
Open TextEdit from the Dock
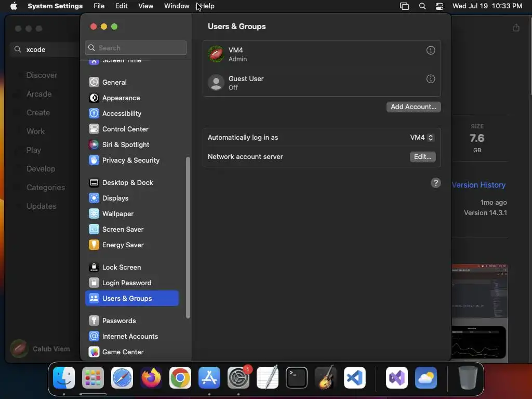(x=268, y=378)
